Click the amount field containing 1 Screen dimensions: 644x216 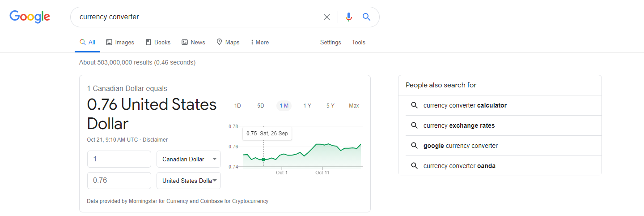point(119,159)
